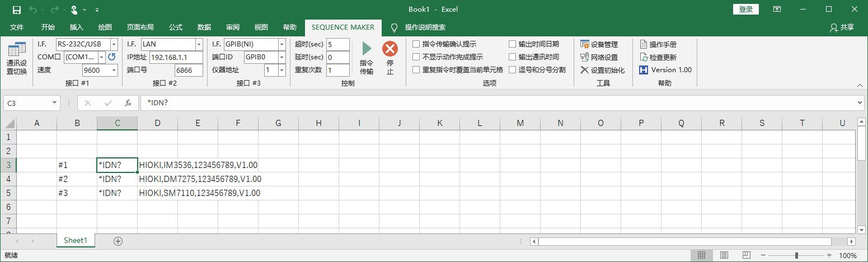Viewport: 868px width, 262px height.
Task: Click the IP地址 input field
Action: point(176,57)
